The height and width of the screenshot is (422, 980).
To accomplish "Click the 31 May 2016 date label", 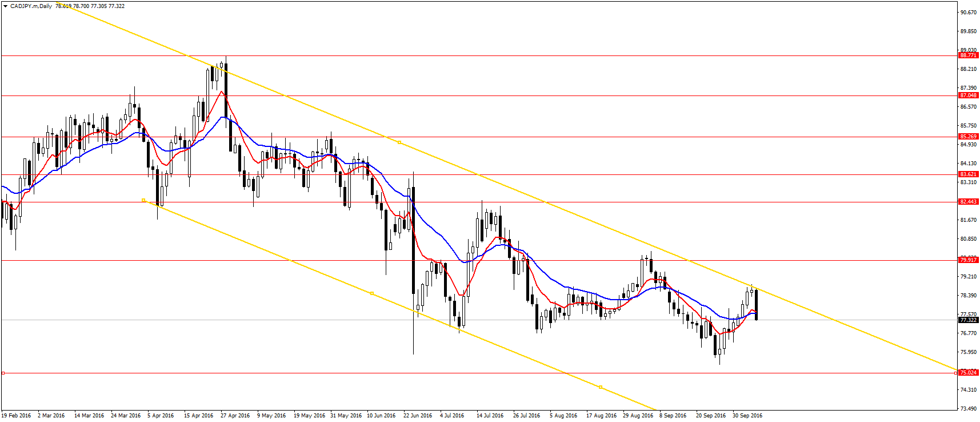I will pos(346,416).
